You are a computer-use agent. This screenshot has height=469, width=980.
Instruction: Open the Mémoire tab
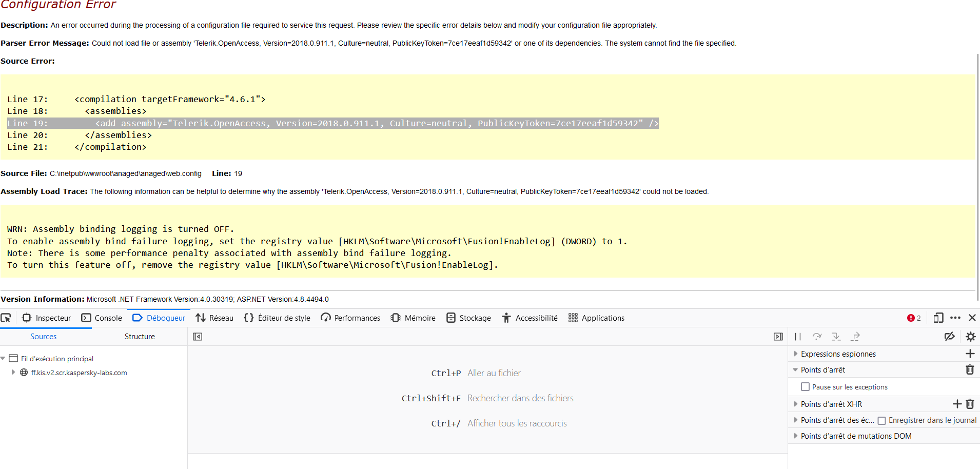(x=413, y=318)
